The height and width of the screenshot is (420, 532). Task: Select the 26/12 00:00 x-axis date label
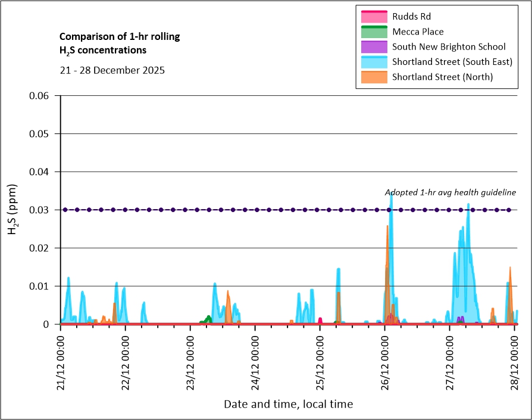click(385, 359)
